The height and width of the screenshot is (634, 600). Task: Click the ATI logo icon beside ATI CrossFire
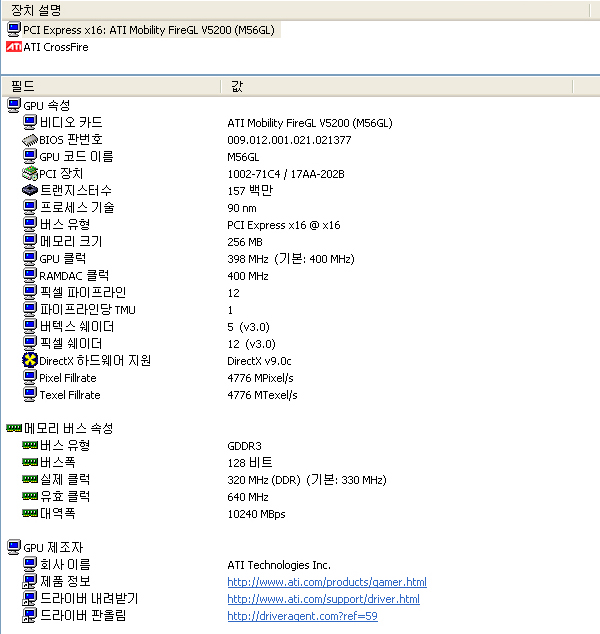[14, 47]
